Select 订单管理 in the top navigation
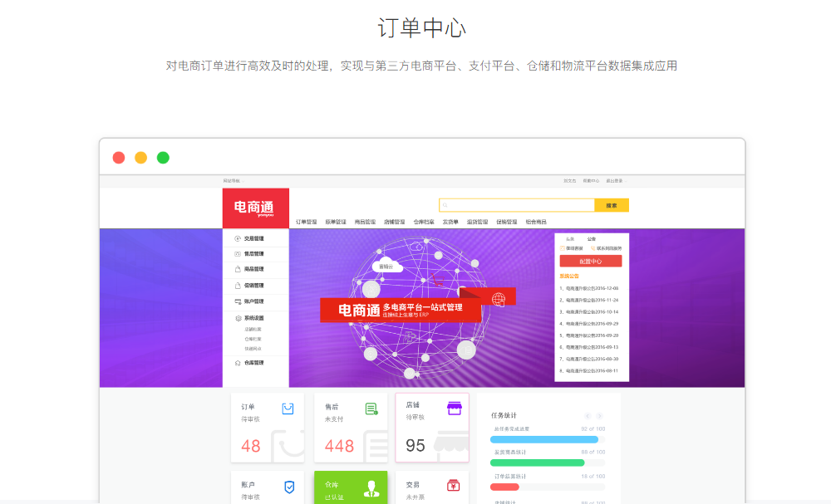Image resolution: width=831 pixels, height=504 pixels. [307, 223]
